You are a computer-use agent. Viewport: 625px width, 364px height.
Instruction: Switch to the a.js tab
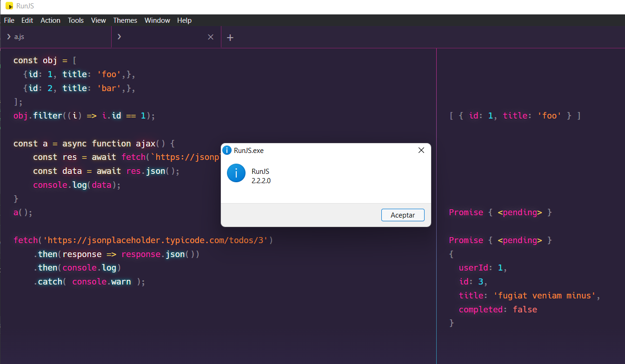coord(20,36)
